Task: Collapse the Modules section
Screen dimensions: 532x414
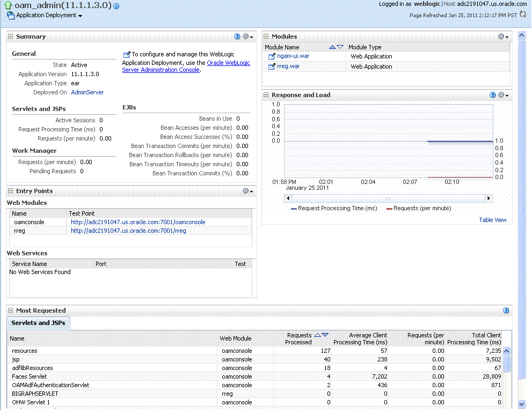Action: pyautogui.click(x=265, y=36)
